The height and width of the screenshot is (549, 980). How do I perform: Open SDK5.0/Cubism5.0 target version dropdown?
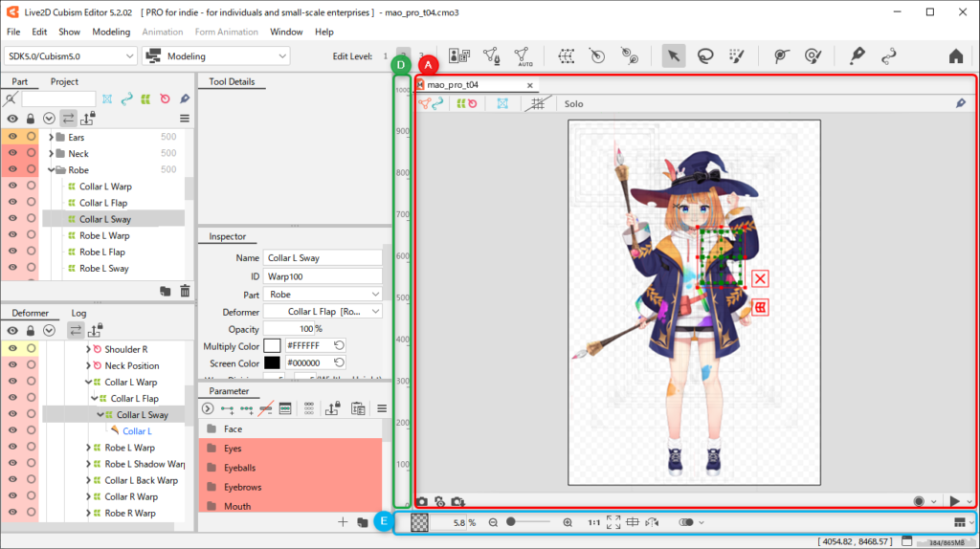70,56
